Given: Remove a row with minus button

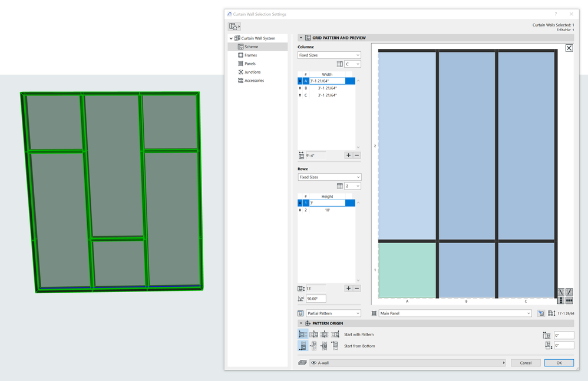Looking at the screenshot, I should click(356, 289).
